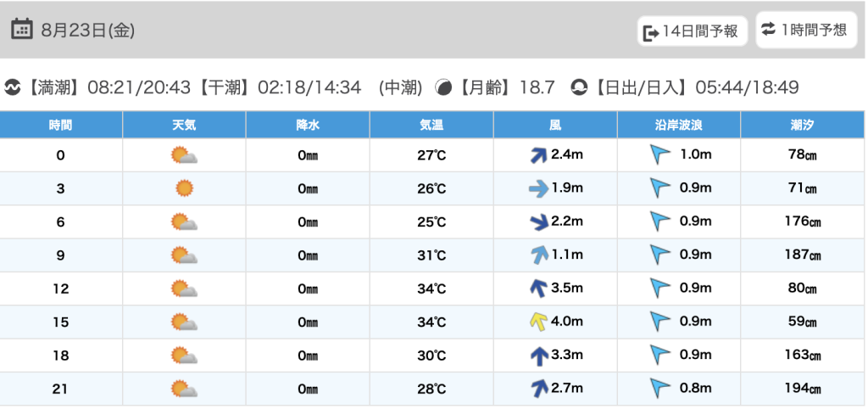
Task: Click the coastal wave direction arrow at hour 21
Action: point(659,389)
